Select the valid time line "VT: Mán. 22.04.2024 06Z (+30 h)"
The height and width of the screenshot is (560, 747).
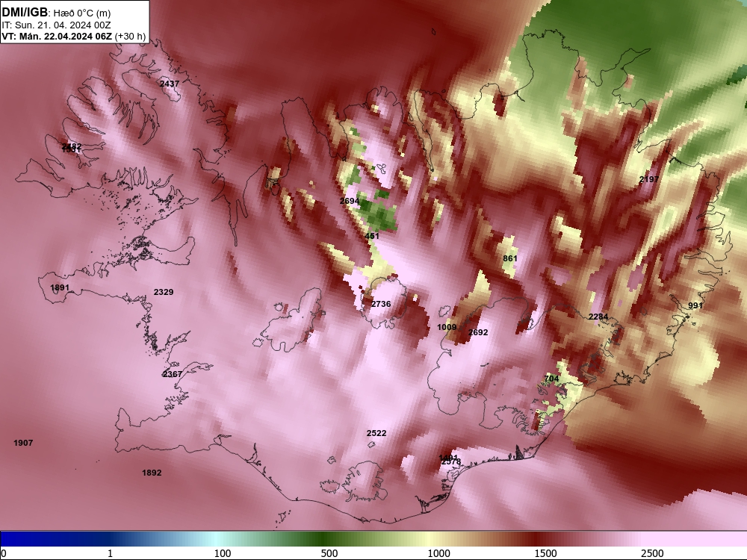click(x=73, y=37)
